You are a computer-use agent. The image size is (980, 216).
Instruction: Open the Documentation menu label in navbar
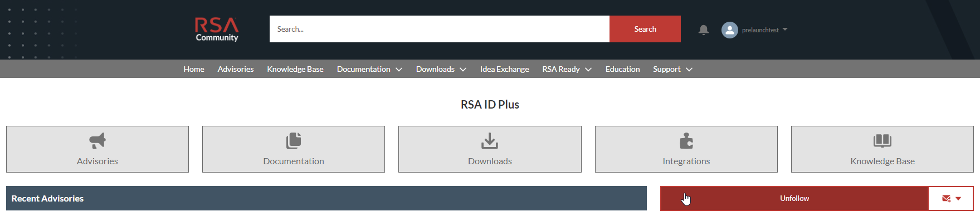coord(363,69)
